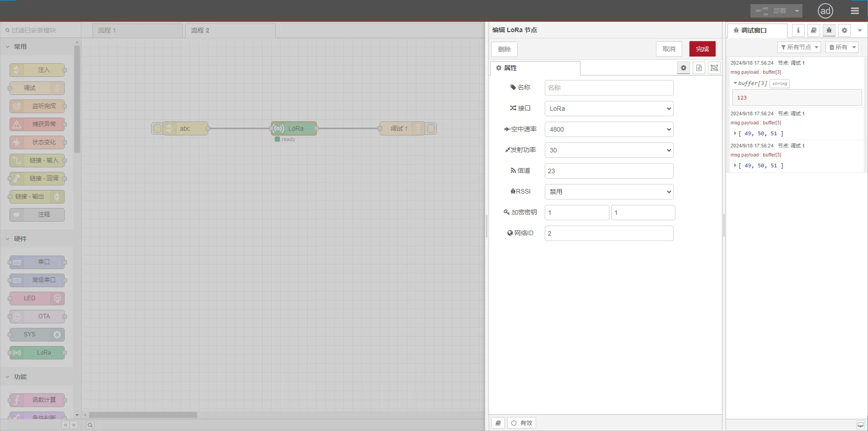
Task: Switch to the 流程 1 tab
Action: (x=137, y=30)
